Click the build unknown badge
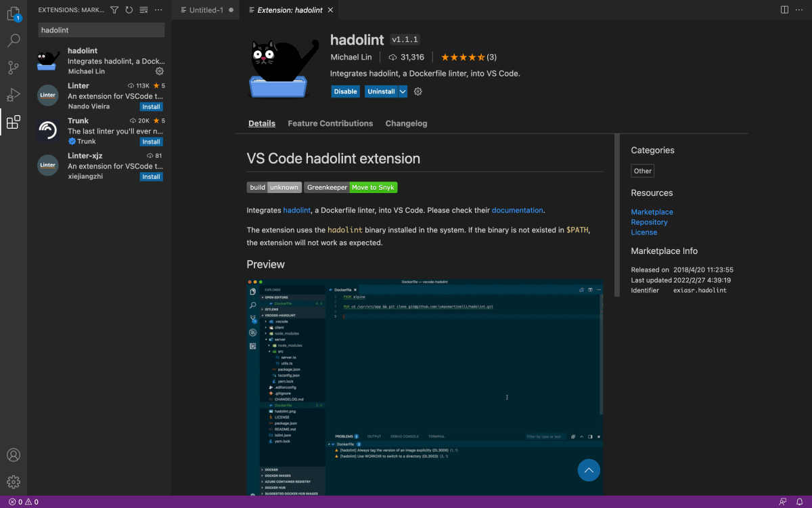The image size is (812, 508). point(274,188)
